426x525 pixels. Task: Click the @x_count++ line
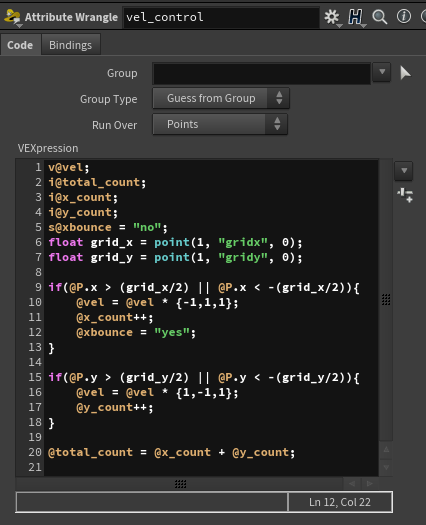pos(115,317)
